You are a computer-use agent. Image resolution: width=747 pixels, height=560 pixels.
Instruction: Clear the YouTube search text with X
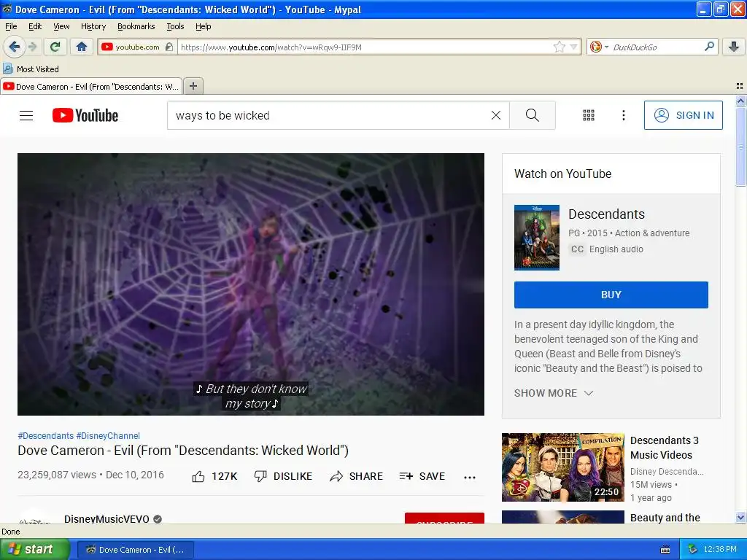click(496, 115)
